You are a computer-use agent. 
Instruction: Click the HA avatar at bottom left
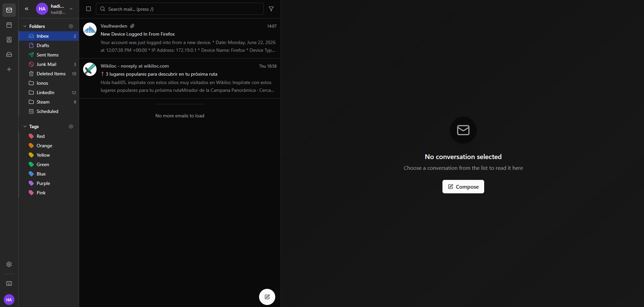pos(9,300)
